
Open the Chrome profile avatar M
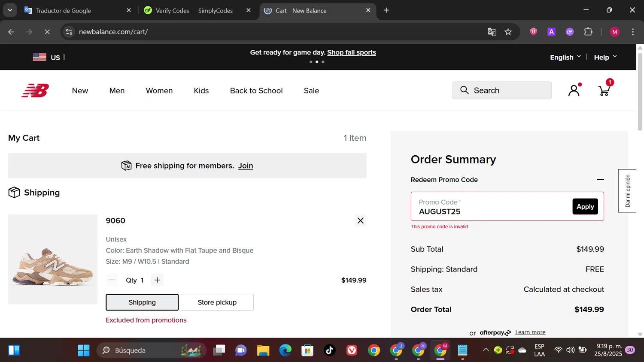point(615,32)
